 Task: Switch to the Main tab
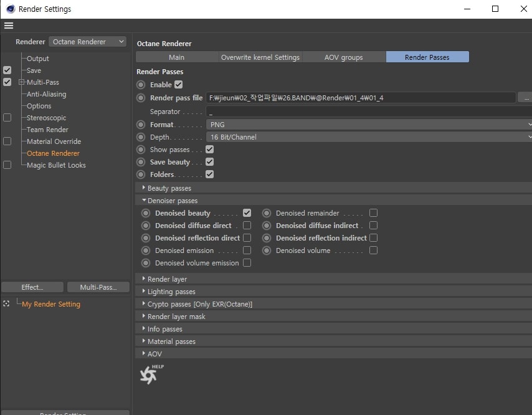coord(177,57)
